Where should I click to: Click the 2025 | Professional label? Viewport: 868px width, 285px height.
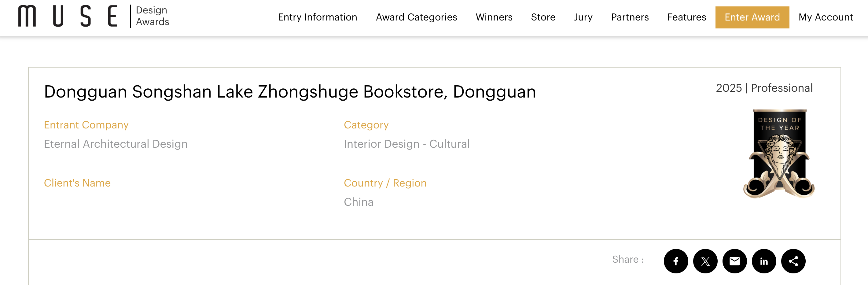[x=764, y=88]
